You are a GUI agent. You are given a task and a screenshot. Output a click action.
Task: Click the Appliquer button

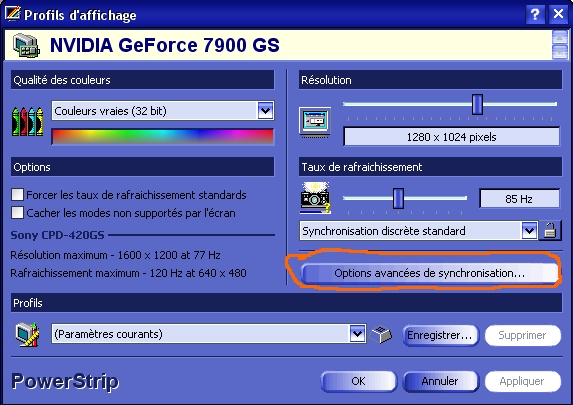(x=523, y=381)
